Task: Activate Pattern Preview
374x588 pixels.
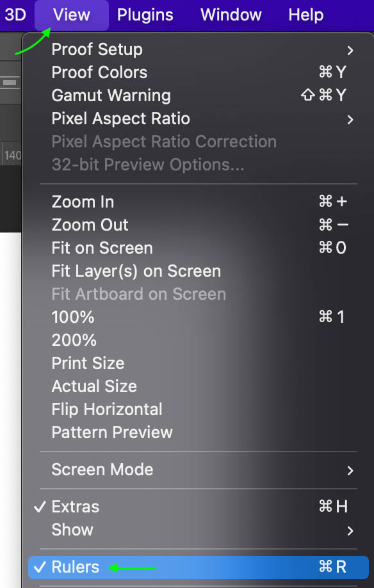Action: (x=111, y=432)
